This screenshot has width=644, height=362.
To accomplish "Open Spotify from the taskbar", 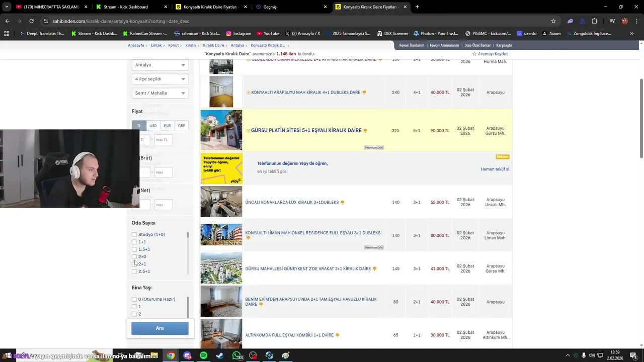I will pyautogui.click(x=203, y=355).
